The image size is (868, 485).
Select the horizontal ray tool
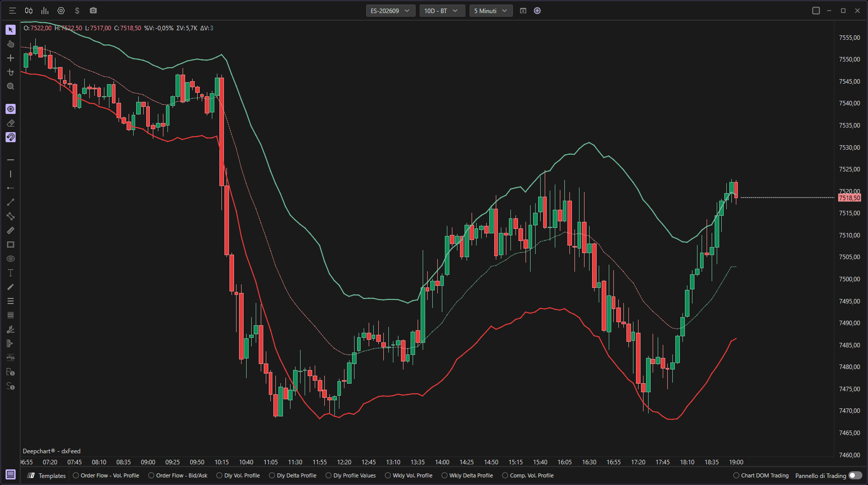click(x=11, y=188)
